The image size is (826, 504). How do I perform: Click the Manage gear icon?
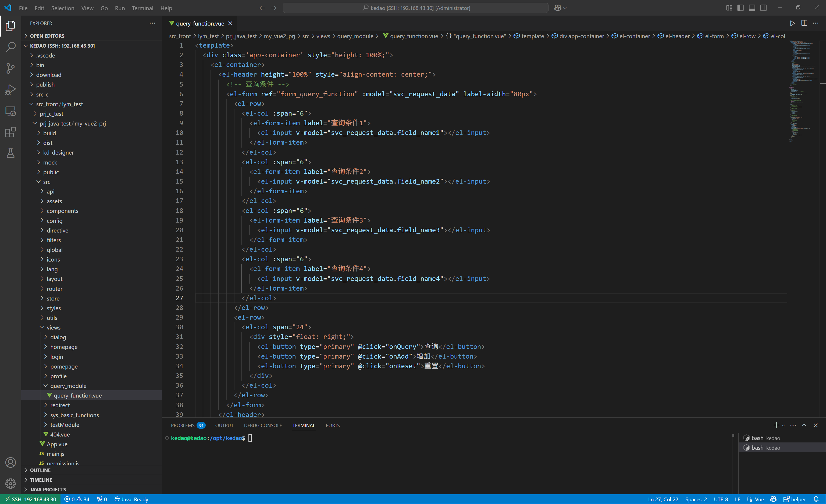coord(10,483)
